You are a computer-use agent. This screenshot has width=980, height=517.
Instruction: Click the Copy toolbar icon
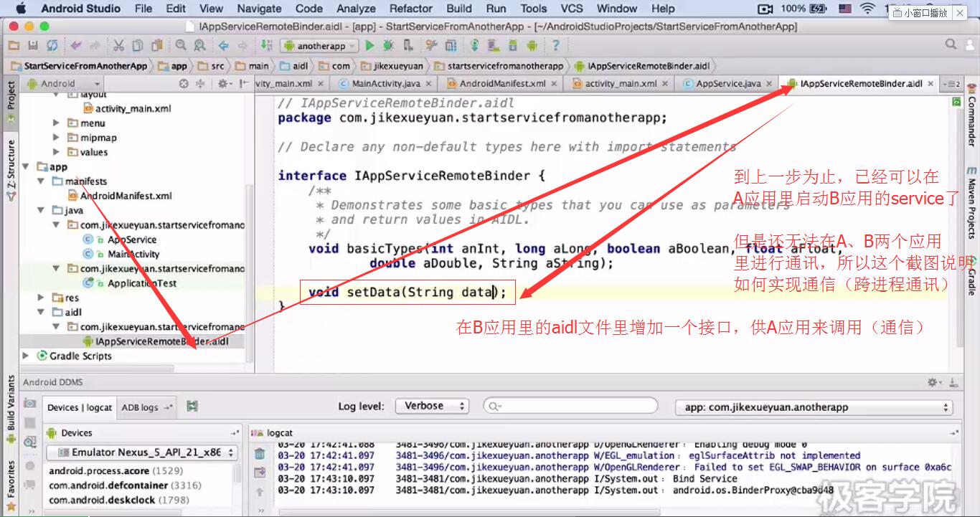pos(136,45)
